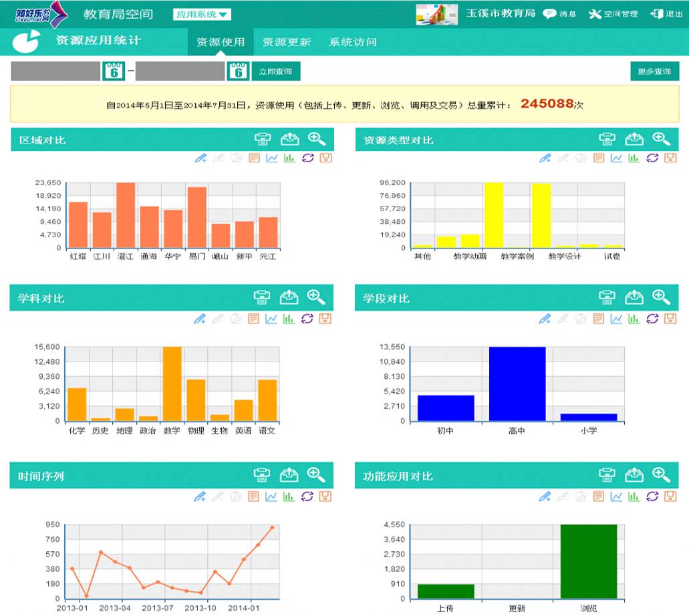
Task: Zoom in on the 功能应用对比 chart
Action: point(661,475)
